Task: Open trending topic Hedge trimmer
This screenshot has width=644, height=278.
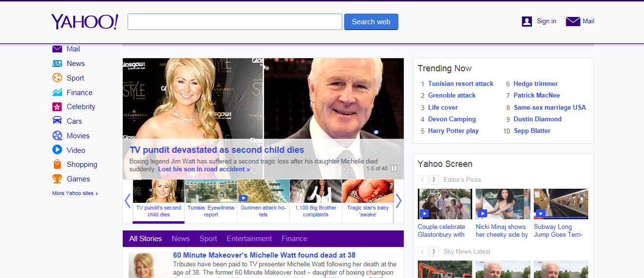Action: (536, 84)
